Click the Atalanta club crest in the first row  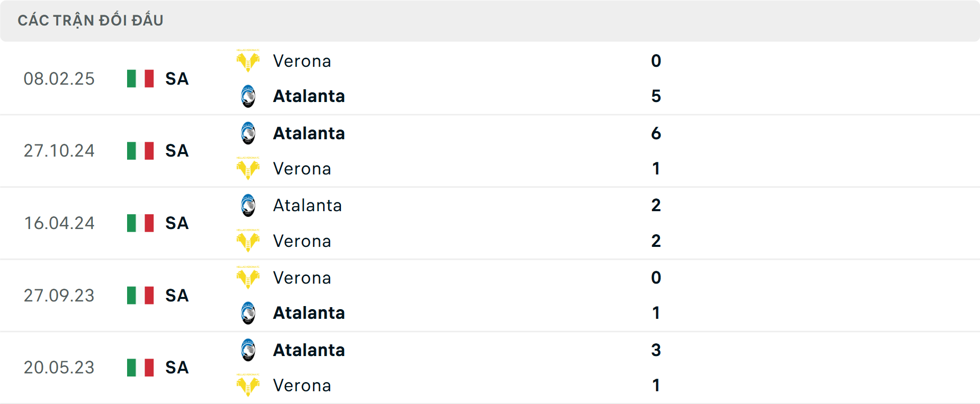pos(248,96)
